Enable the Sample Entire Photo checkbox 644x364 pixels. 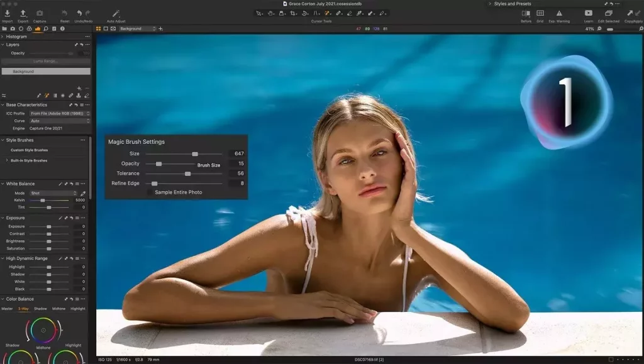point(150,192)
